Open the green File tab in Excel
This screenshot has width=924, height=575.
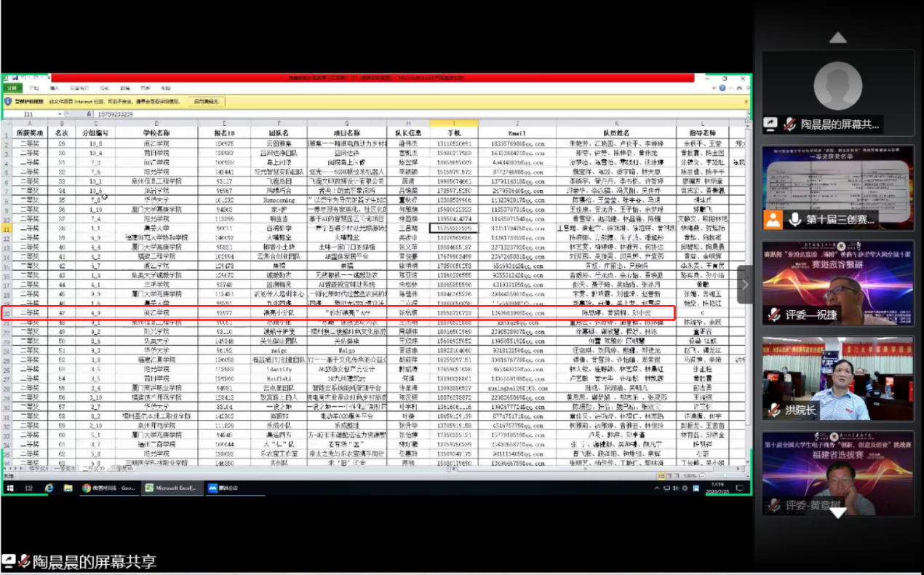[12, 87]
